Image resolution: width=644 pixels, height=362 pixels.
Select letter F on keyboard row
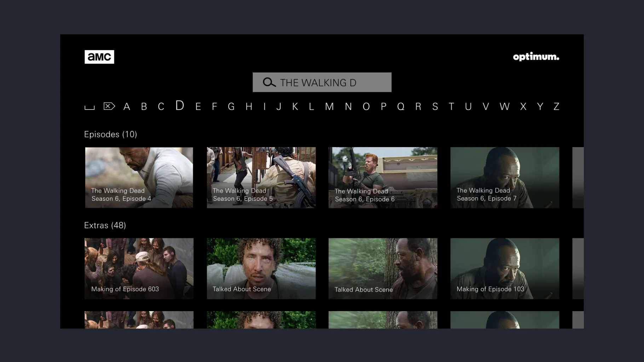[x=214, y=106]
